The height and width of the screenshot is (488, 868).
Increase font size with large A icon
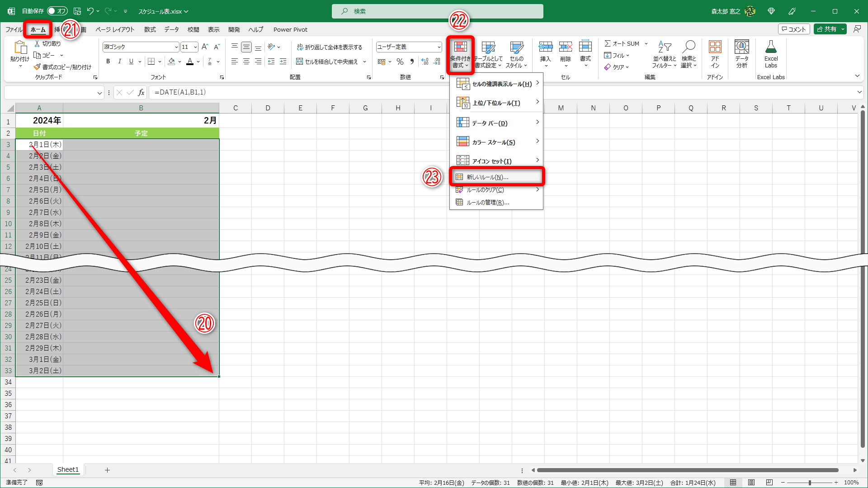click(x=205, y=47)
